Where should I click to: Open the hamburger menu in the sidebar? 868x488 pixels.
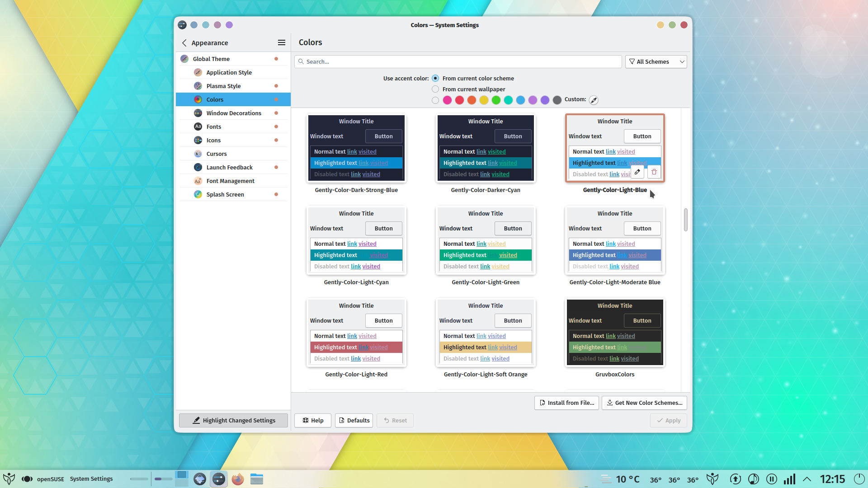click(281, 42)
